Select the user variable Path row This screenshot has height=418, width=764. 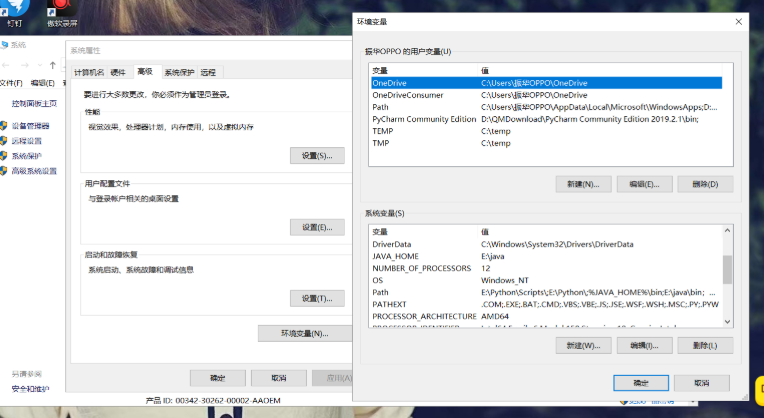(x=546, y=107)
